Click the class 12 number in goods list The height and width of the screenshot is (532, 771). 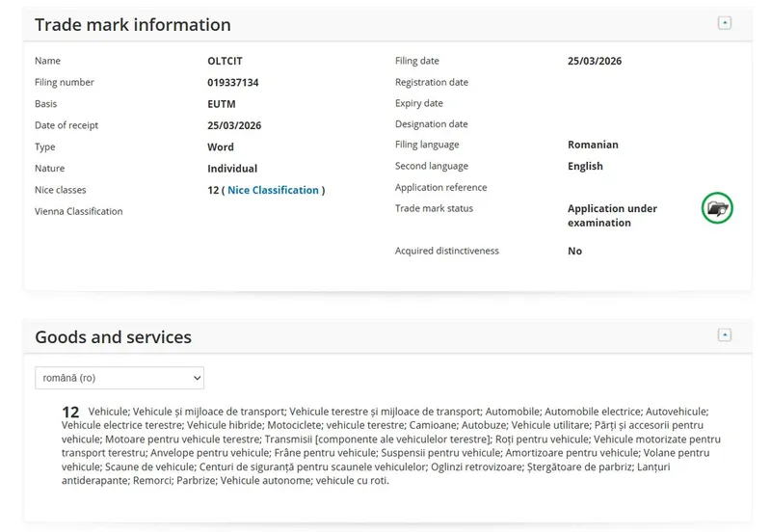[70, 412]
